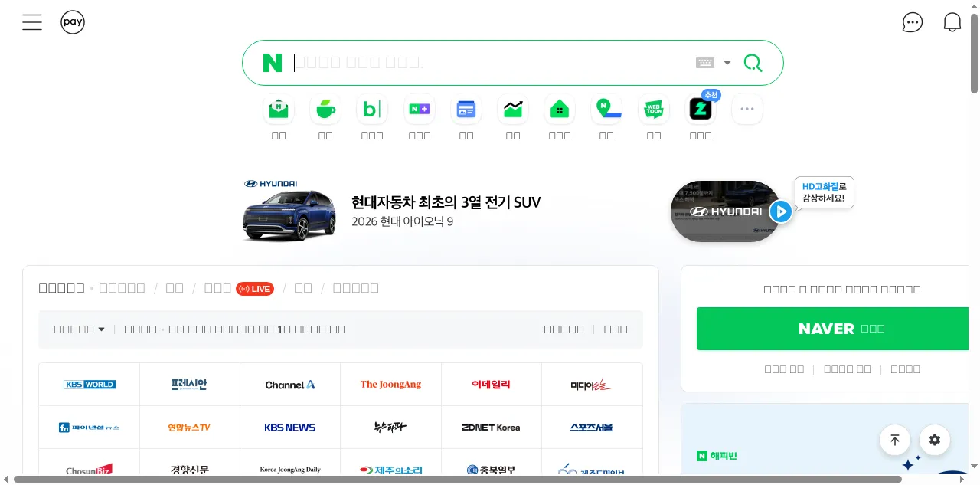Image resolution: width=980 pixels, height=485 pixels.
Task: Click the HD고화질 tooltip bubble
Action: [825, 192]
